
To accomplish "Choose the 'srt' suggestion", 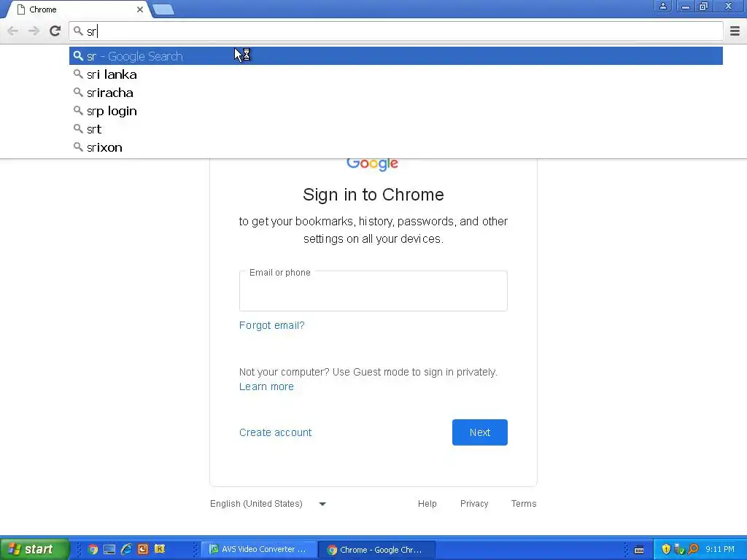I will pos(396,129).
